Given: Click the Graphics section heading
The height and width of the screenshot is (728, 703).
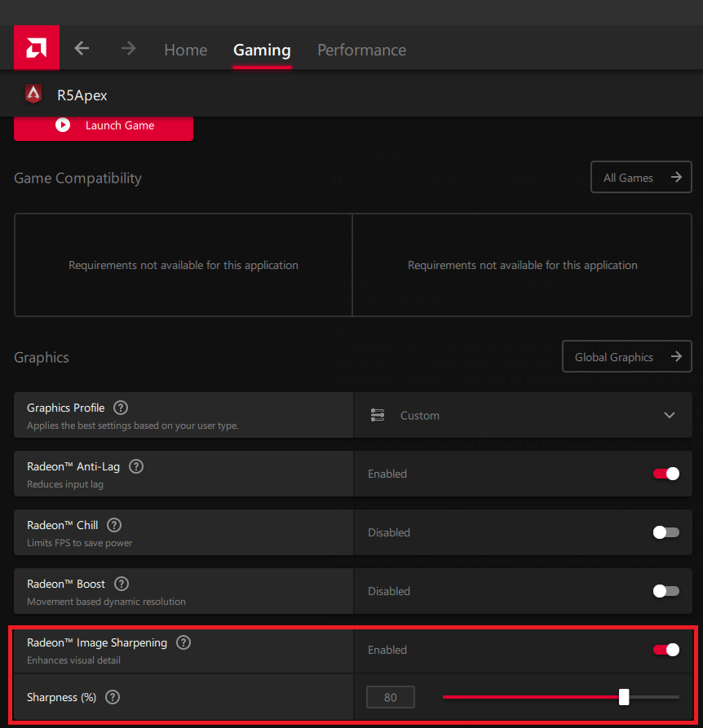Looking at the screenshot, I should [x=42, y=357].
